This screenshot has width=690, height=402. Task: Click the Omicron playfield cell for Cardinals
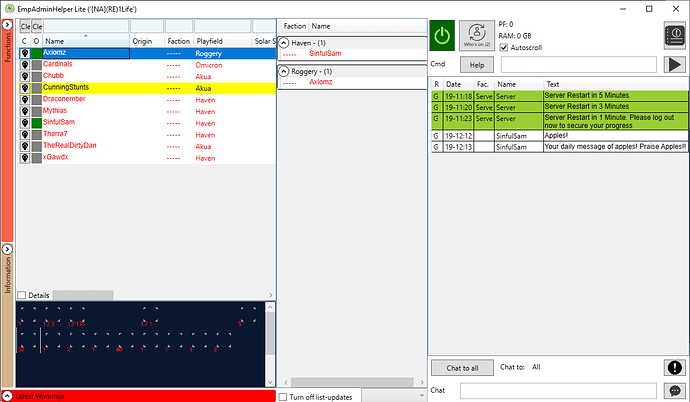[209, 65]
